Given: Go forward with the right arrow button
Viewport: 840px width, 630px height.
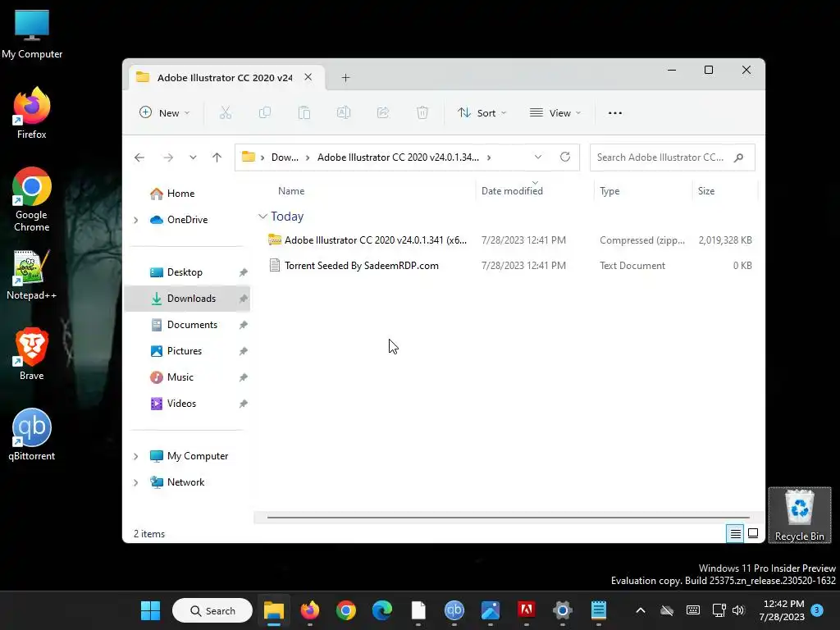Looking at the screenshot, I should click(168, 157).
